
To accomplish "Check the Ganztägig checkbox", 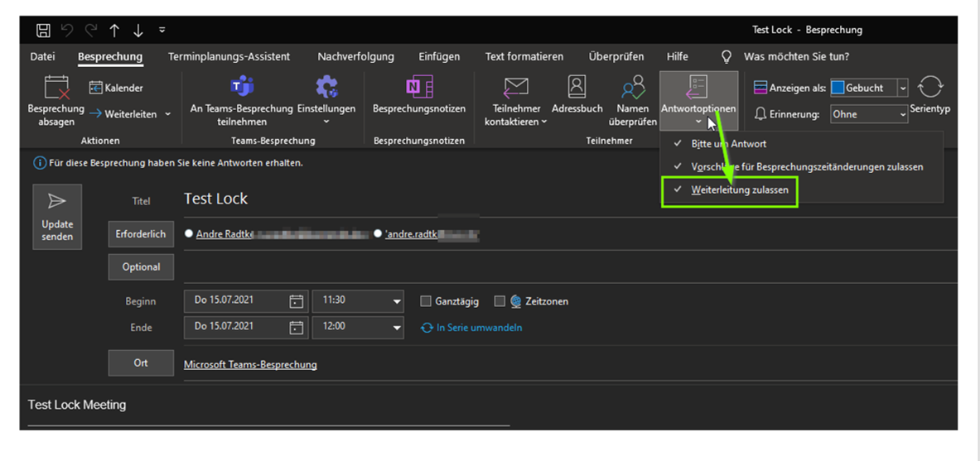I will [x=426, y=301].
